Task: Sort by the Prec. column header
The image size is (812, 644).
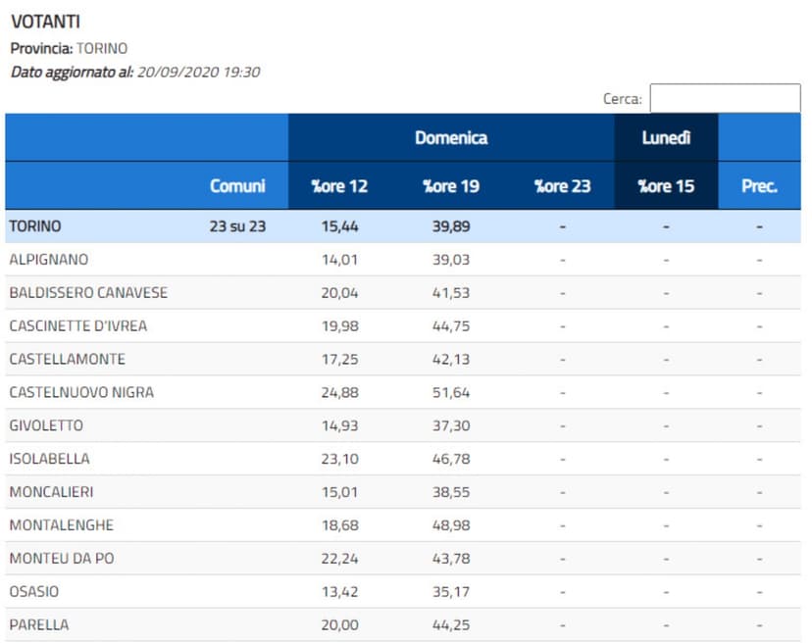Action: pos(759,185)
